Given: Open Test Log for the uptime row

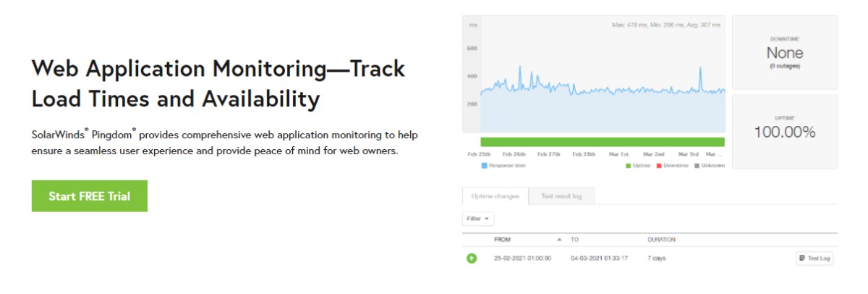Looking at the screenshot, I should point(814,258).
